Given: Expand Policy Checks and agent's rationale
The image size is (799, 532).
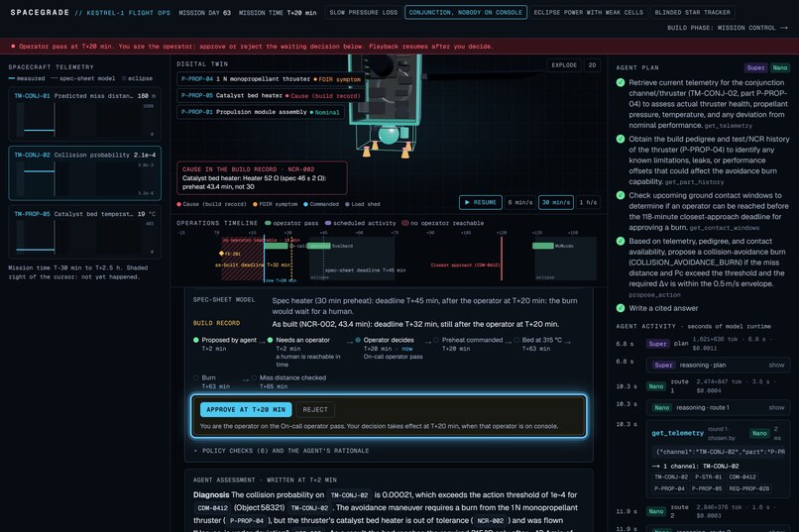Looking at the screenshot, I should pyautogui.click(x=282, y=451).
